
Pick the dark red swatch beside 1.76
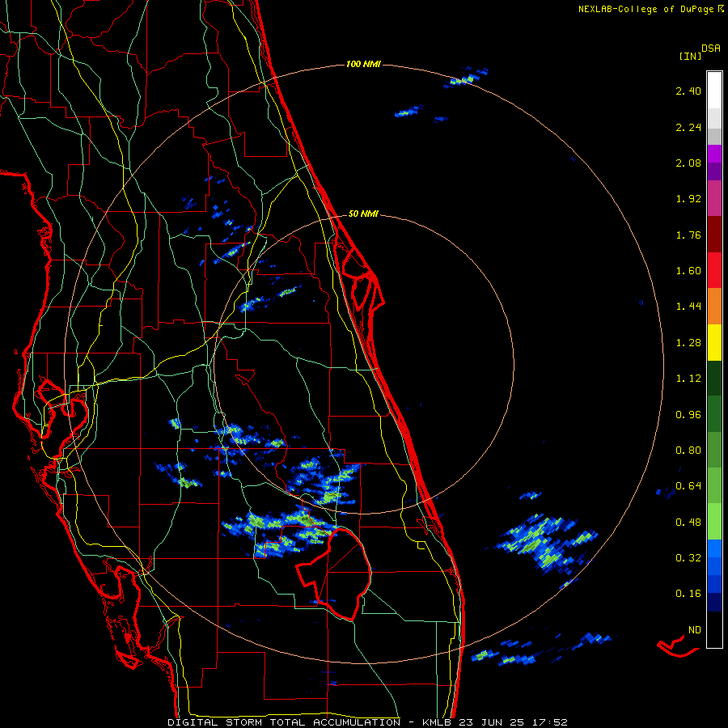714,235
